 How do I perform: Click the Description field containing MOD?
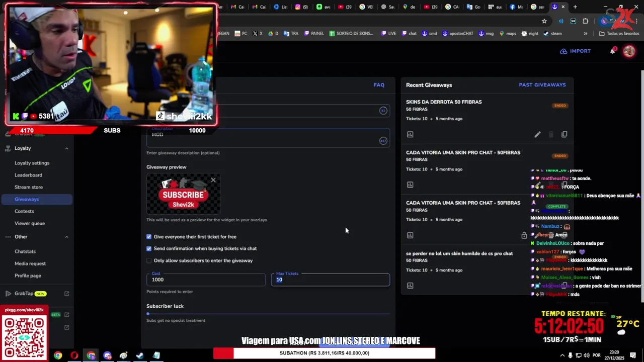268,137
